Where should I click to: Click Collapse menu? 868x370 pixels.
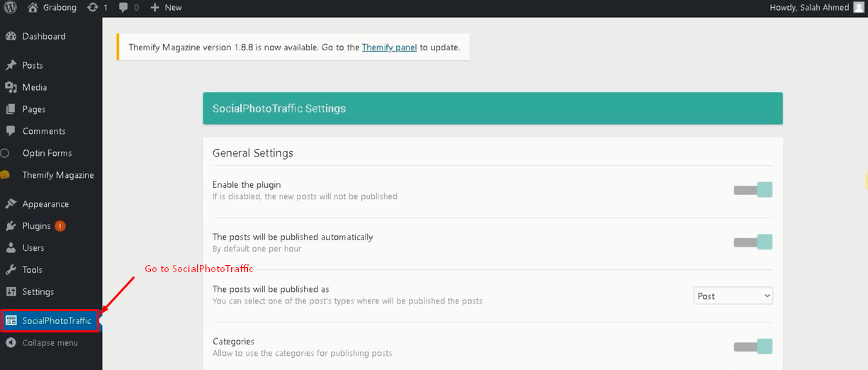click(51, 343)
